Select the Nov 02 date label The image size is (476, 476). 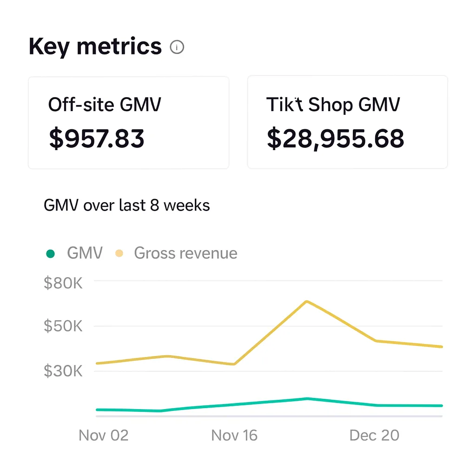click(103, 435)
